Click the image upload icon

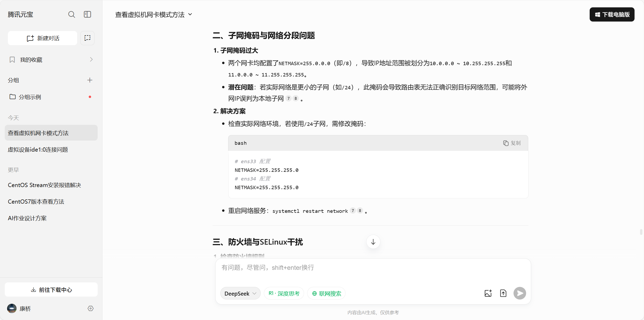tap(488, 293)
